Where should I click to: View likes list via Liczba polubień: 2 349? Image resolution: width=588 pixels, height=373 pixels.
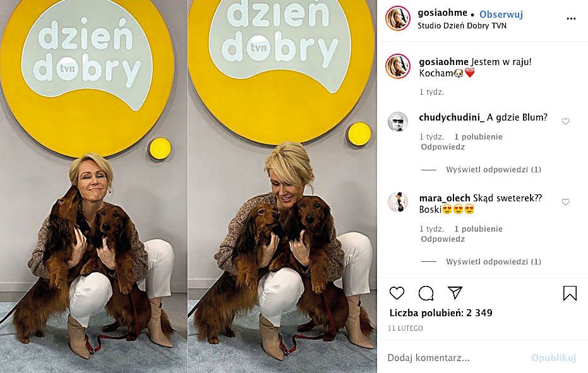point(441,312)
